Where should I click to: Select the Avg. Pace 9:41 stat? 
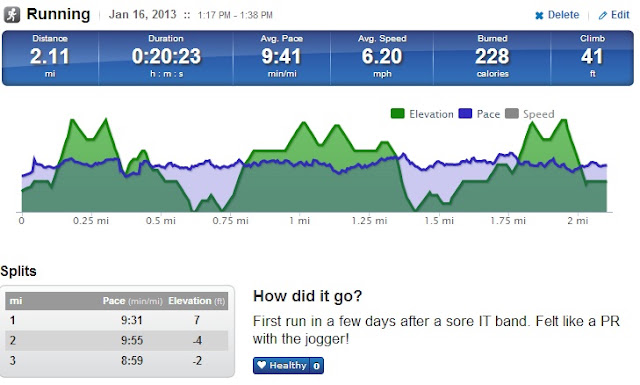282,56
